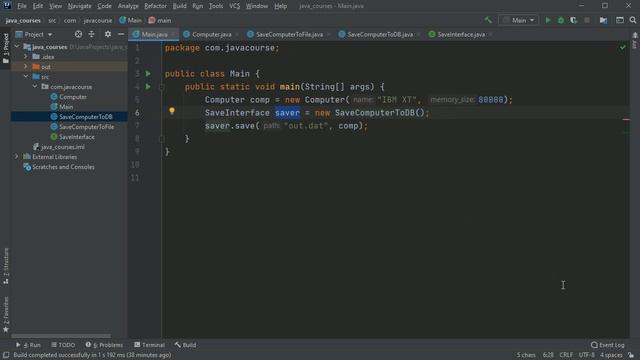Open the Build menu

[x=180, y=6]
